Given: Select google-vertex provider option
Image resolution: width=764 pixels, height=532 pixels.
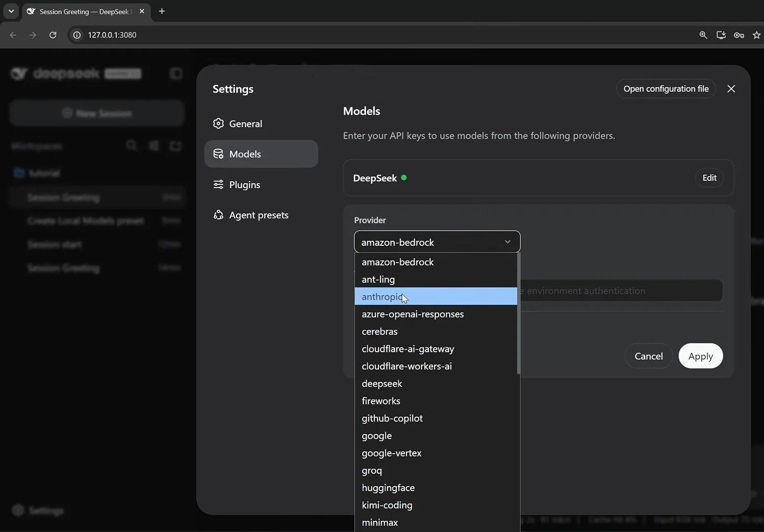Looking at the screenshot, I should [x=436, y=453].
